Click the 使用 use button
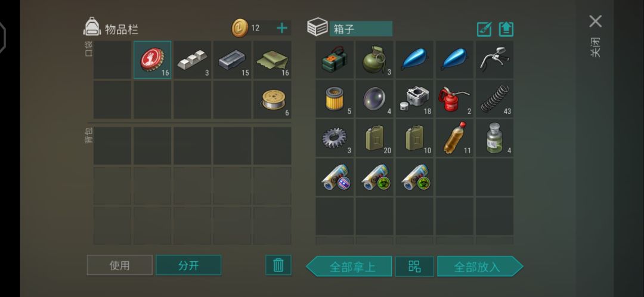 [x=119, y=265]
